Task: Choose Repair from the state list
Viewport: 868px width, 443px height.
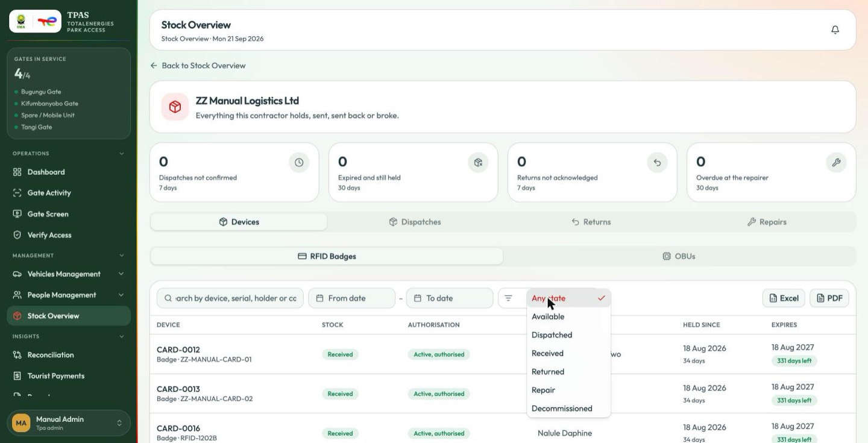Action: [568, 390]
